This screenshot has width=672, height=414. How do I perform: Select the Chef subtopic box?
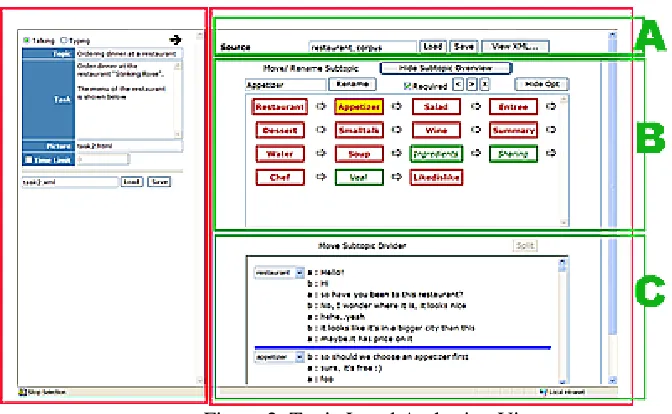click(x=280, y=177)
